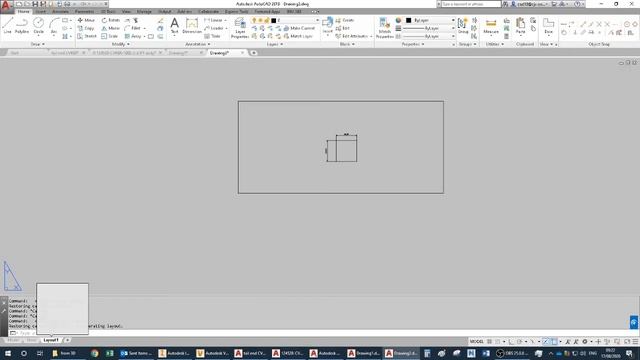Screen dimensions: 640x360
Task: Click Make Current layer button
Action: [299, 28]
